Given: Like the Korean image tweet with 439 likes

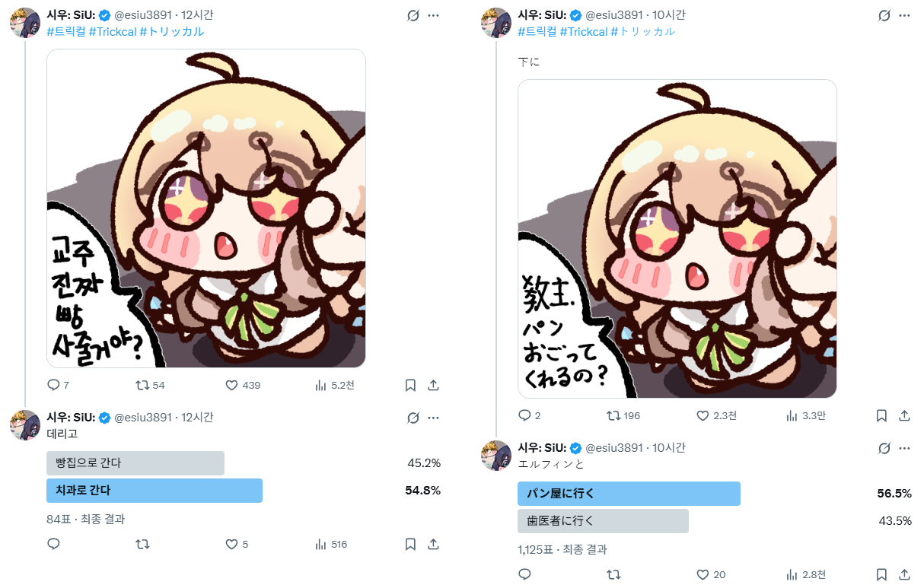Looking at the screenshot, I should (232, 386).
